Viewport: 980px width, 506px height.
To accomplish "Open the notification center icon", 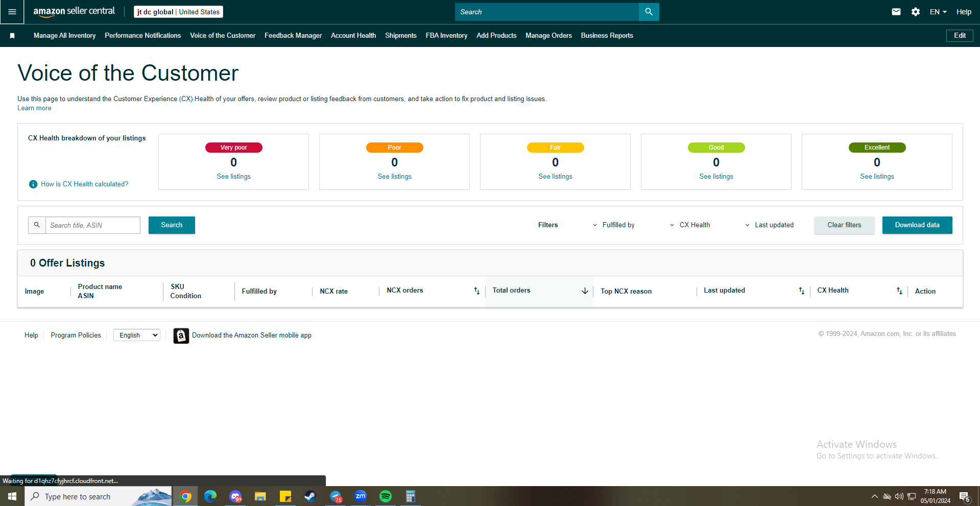I will (x=965, y=496).
